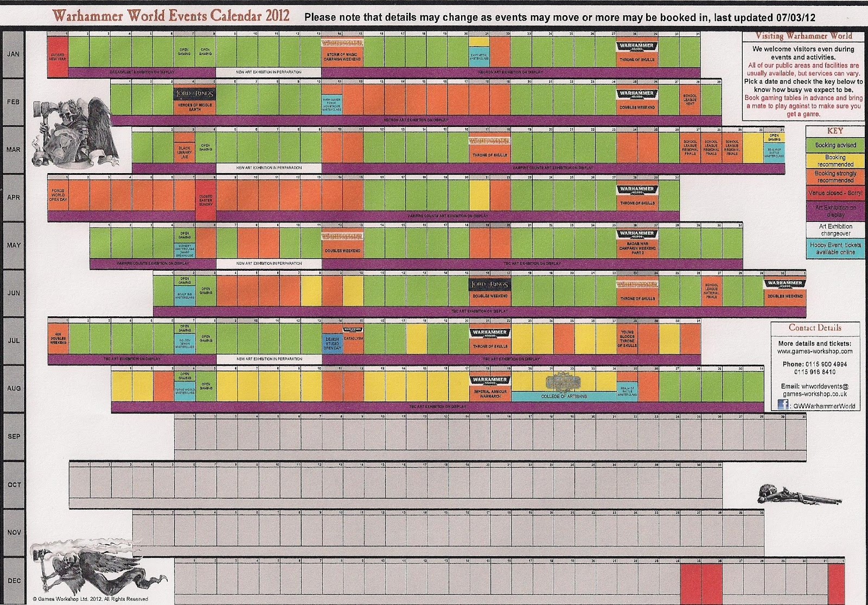
Task: Pick the yellow Booking recommended key entry
Action: 835,161
